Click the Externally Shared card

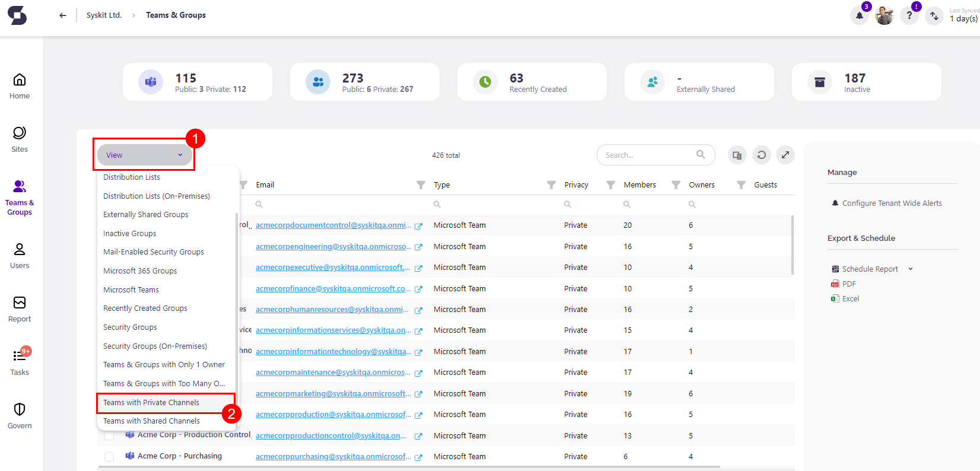(699, 82)
